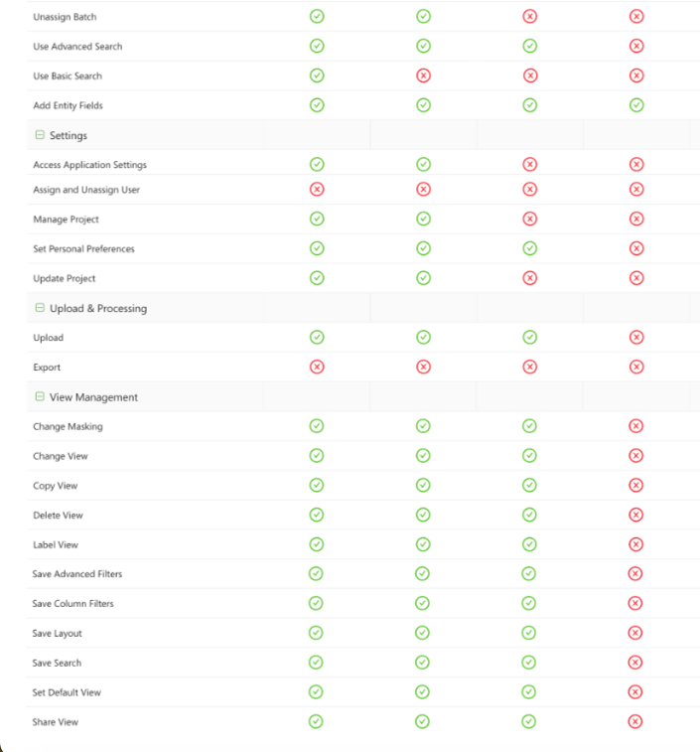
Task: Click the second-column red X for Use Basic Search
Action: pos(423,75)
